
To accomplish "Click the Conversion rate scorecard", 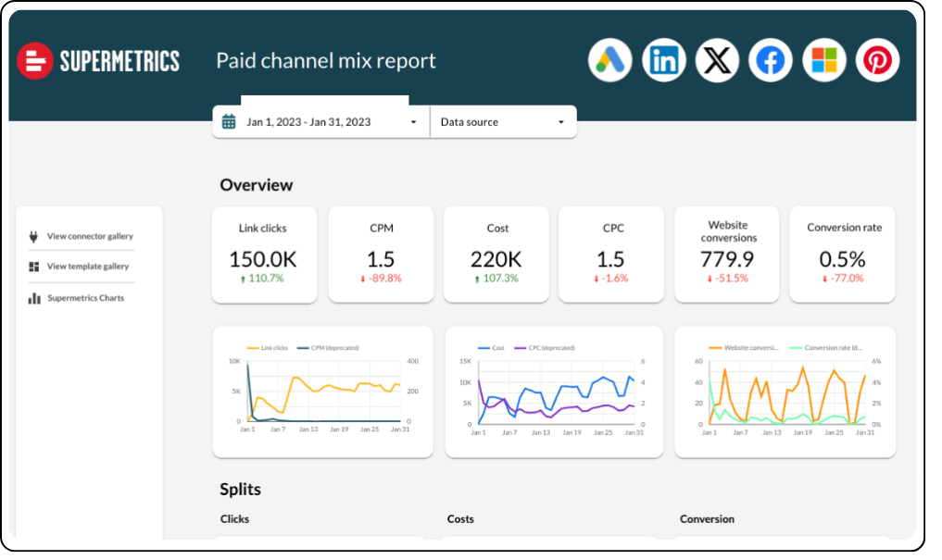I will [x=843, y=255].
